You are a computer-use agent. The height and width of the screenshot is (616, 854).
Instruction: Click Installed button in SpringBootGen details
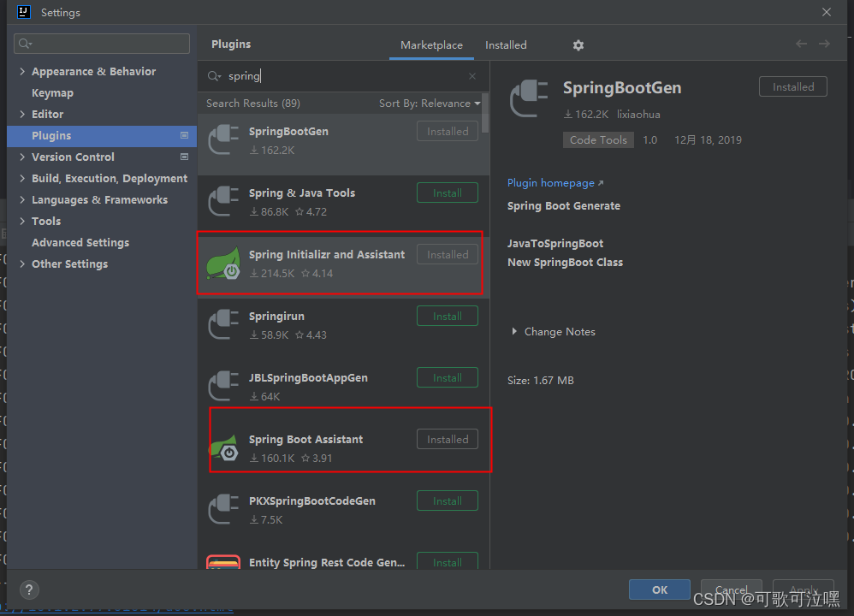(793, 86)
